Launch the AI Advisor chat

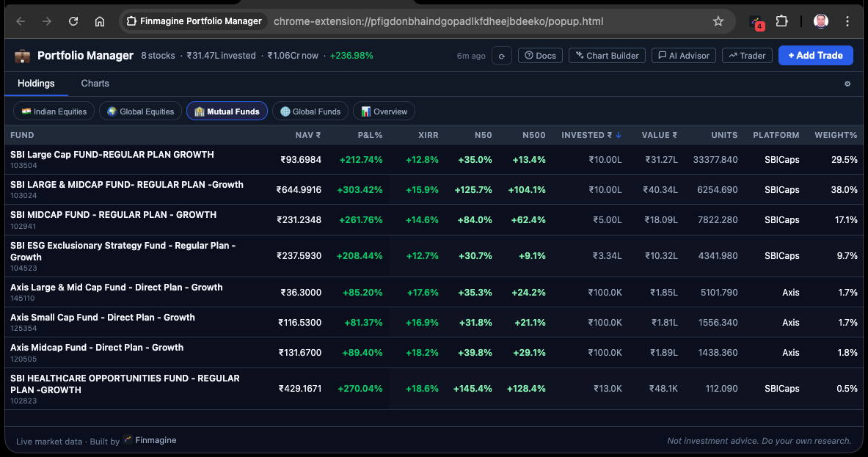683,55
